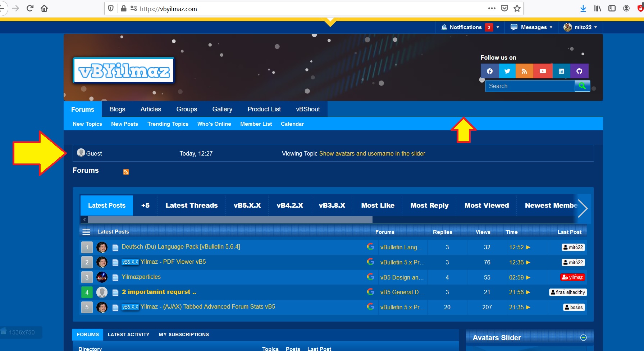This screenshot has width=644, height=351.
Task: Click the green search magnifier button
Action: pos(582,86)
